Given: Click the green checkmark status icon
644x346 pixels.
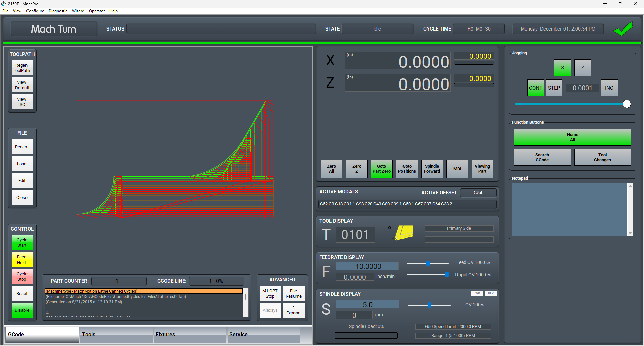Looking at the screenshot, I should point(623,29).
